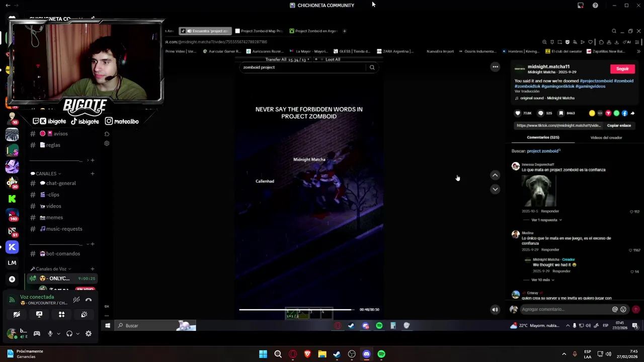Click Copiar enlace button
This screenshot has height=362, width=644.
[619, 125]
